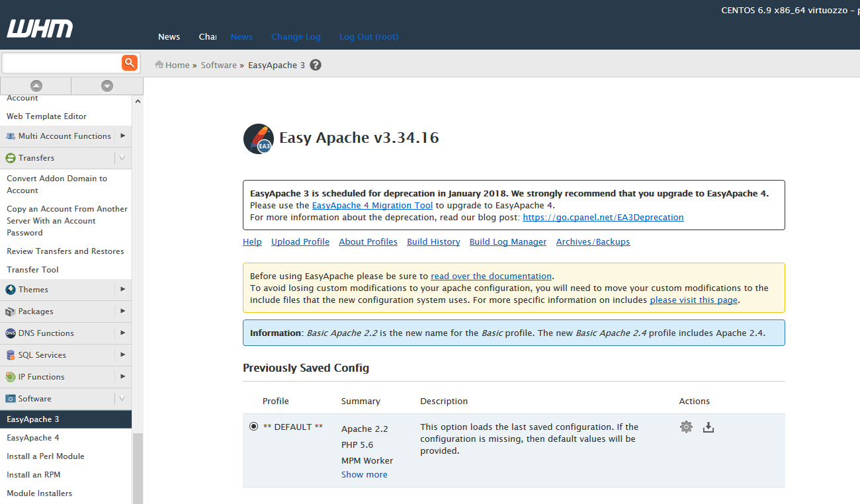Viewport: 860px width, 504px height.
Task: Click the About Profiles link
Action: 368,242
